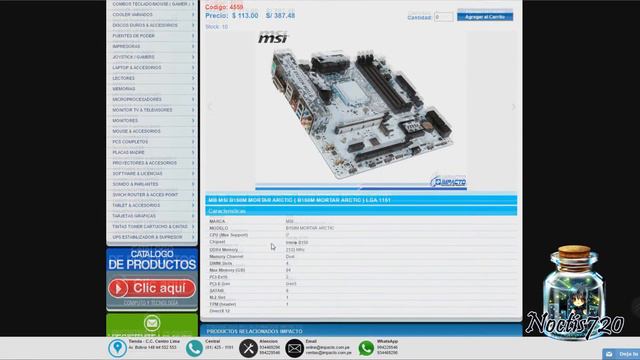This screenshot has height=360, width=640.
Task: Click the Agregar al Carrito button
Action: [x=485, y=17]
